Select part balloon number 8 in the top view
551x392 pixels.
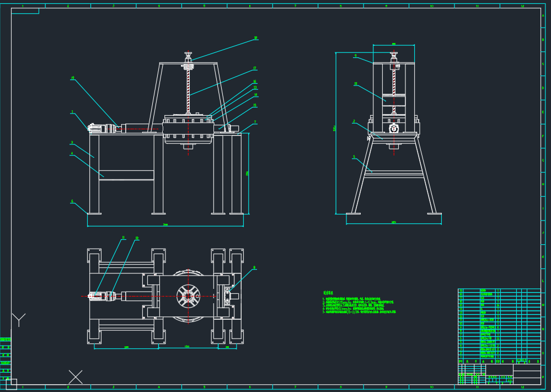254,267
